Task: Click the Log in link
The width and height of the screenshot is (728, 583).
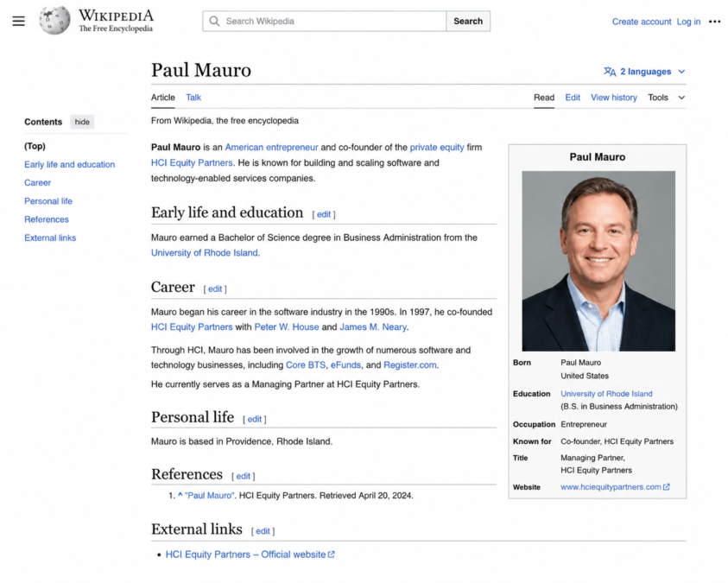Action: (688, 22)
